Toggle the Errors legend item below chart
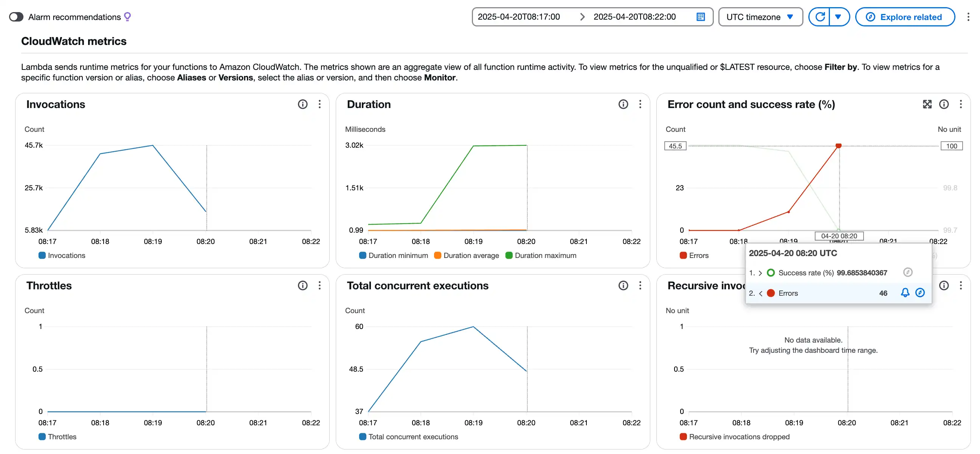The image size is (980, 454). (694, 256)
